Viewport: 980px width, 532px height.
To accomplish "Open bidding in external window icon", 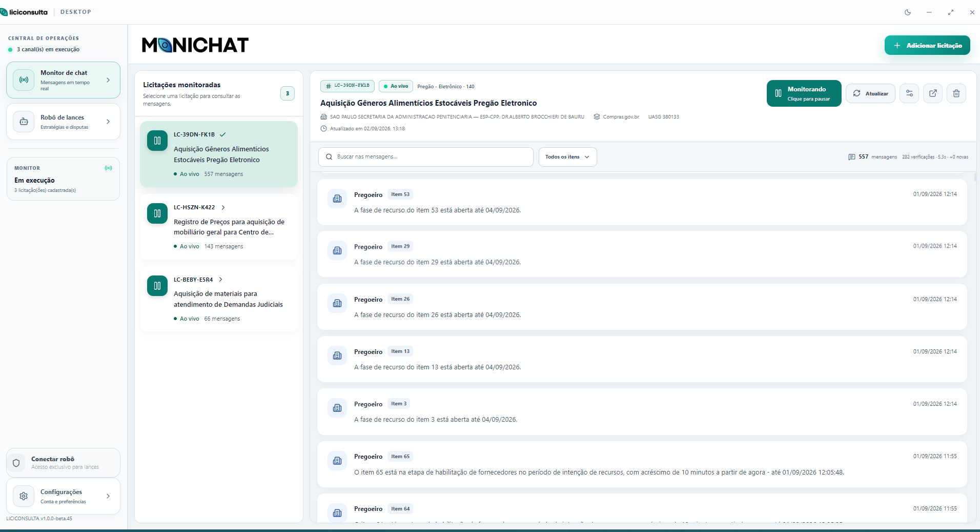I will 933,93.
